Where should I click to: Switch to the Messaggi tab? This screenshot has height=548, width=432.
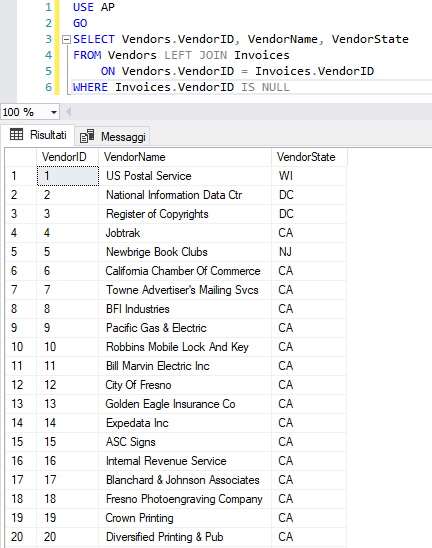click(112, 137)
